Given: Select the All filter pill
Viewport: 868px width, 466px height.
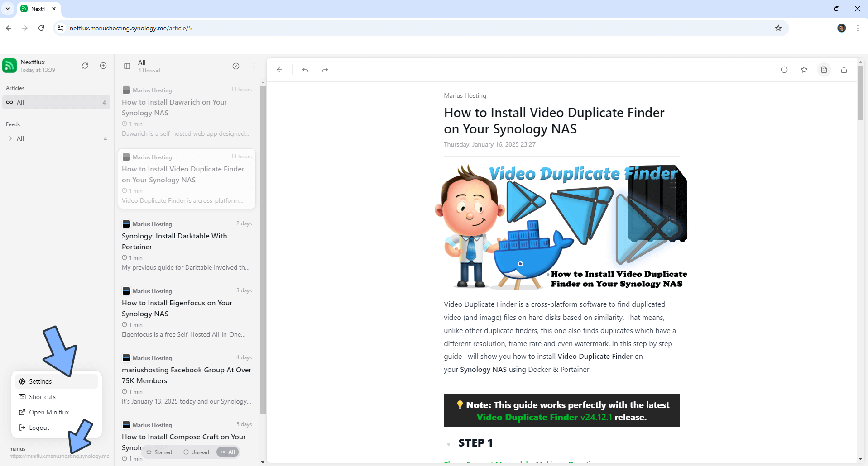Looking at the screenshot, I should 228,452.
